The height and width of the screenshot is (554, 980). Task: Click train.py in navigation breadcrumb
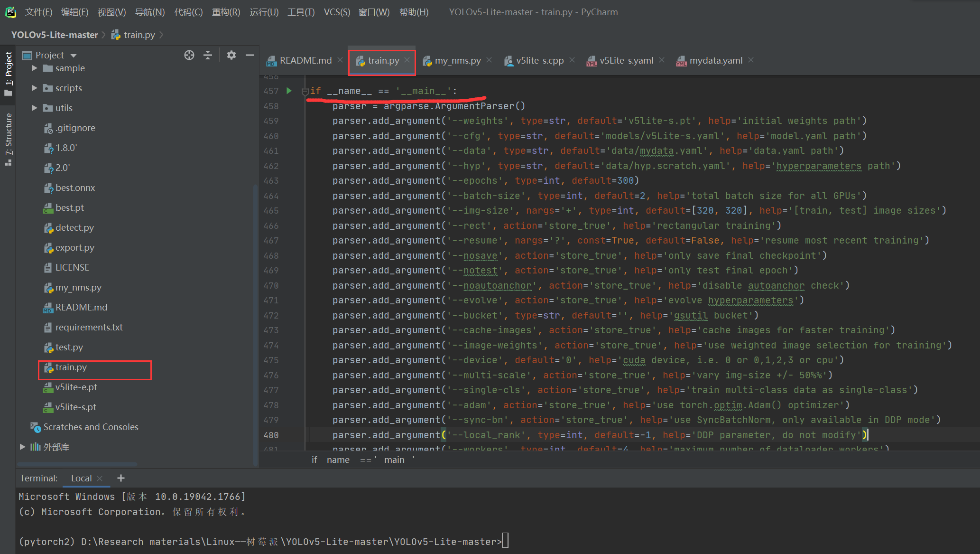(133, 35)
